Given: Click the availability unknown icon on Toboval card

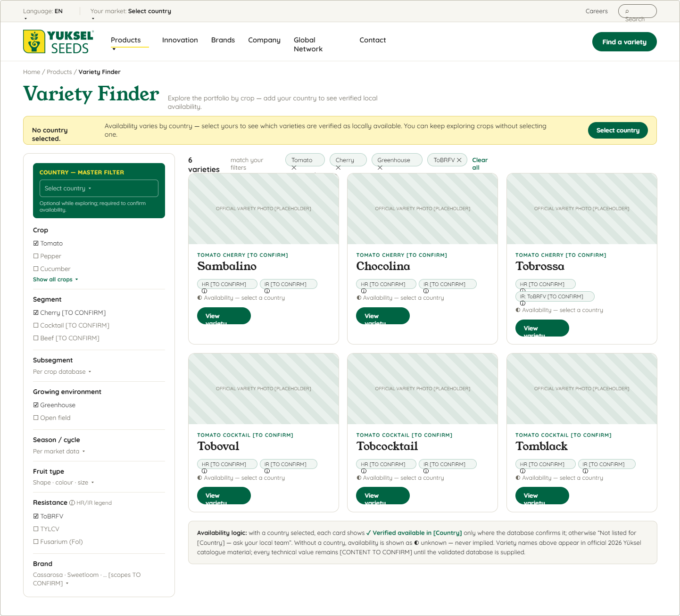Looking at the screenshot, I should tap(199, 478).
